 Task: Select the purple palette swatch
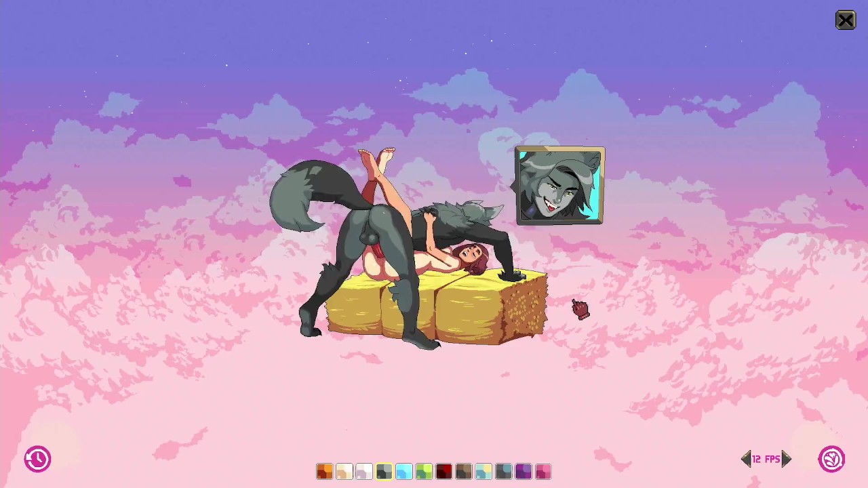point(523,471)
